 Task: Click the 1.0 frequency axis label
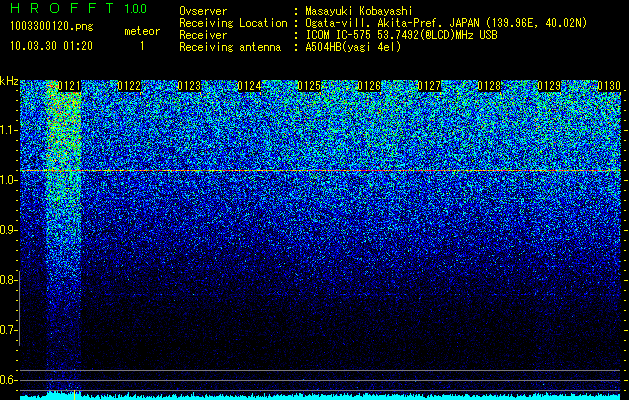(x=8, y=180)
